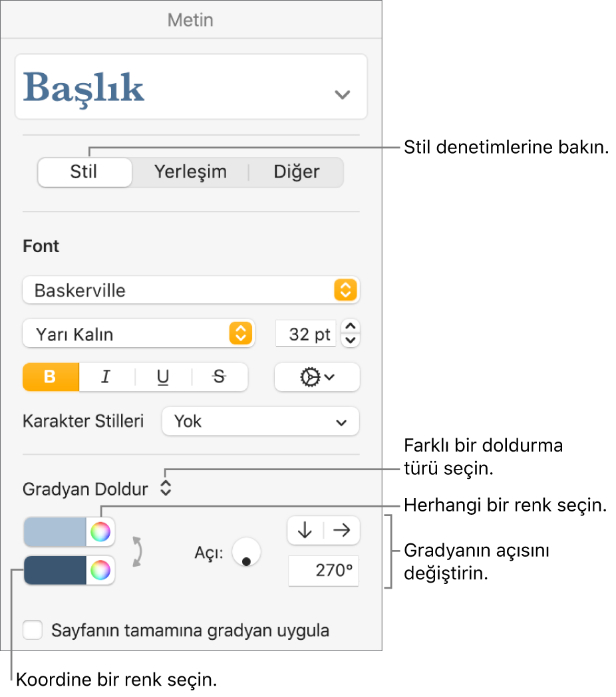616x697 pixels.
Task: Enable Sayfanın tamamına gradyan uygula checkbox
Action: coord(33,630)
